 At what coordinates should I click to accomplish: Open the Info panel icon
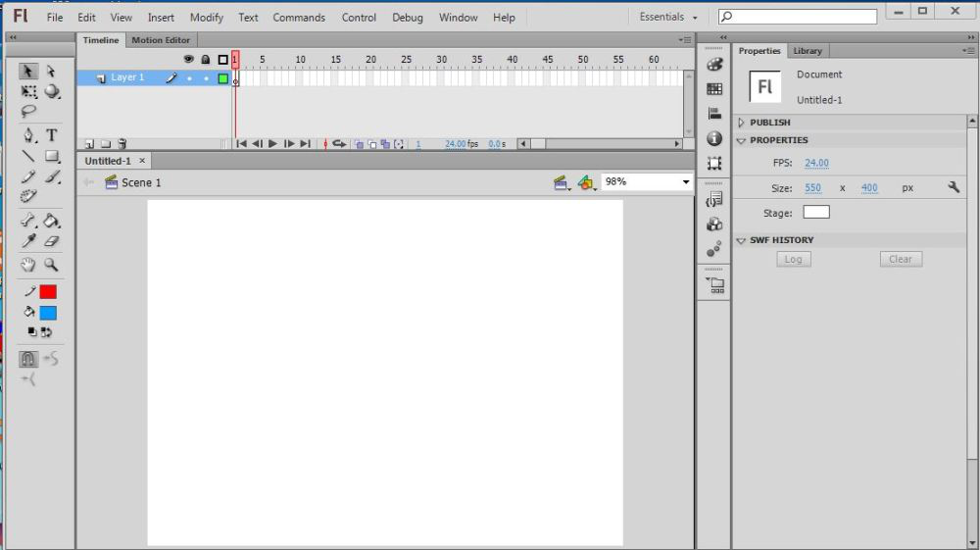click(714, 138)
